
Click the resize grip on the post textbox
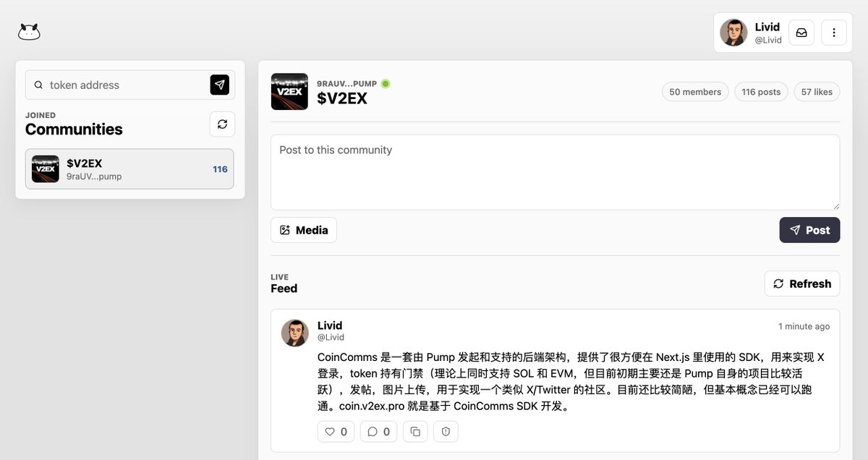coord(835,205)
